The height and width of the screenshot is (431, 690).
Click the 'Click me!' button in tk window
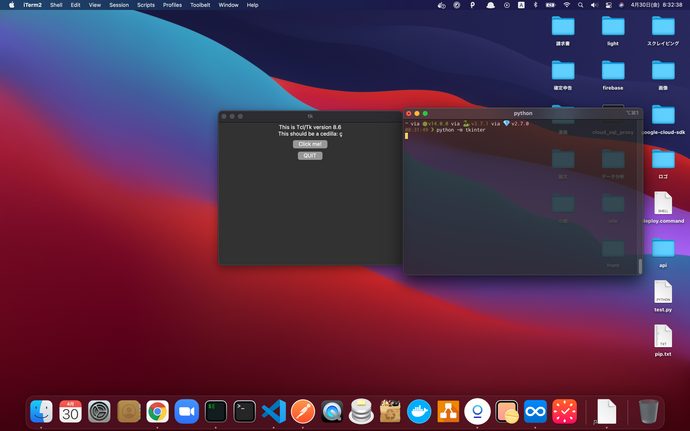point(310,144)
